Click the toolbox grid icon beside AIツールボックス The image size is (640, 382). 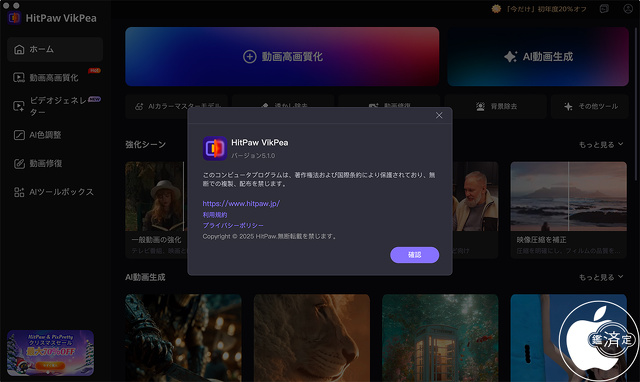(19, 192)
